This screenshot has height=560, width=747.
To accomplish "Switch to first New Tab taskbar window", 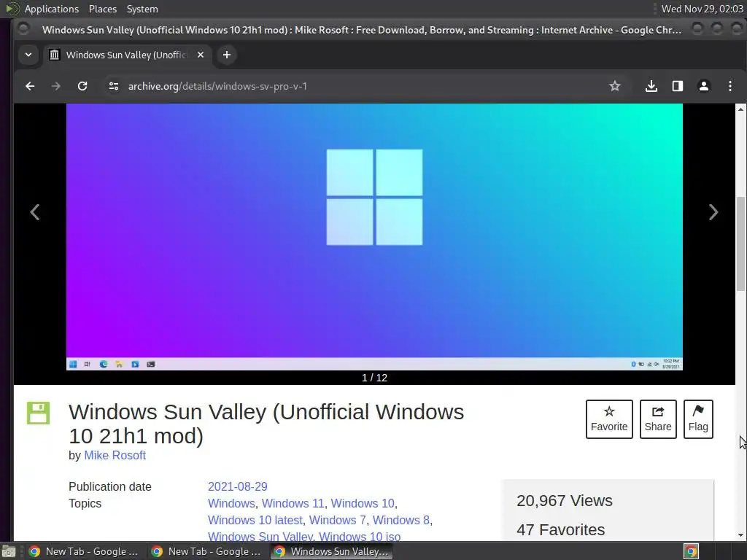I will point(84,551).
